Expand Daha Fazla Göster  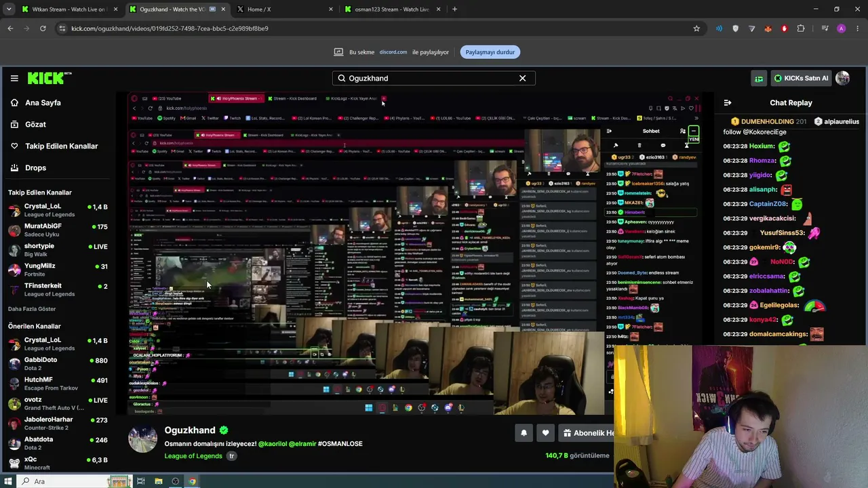pos(32,309)
